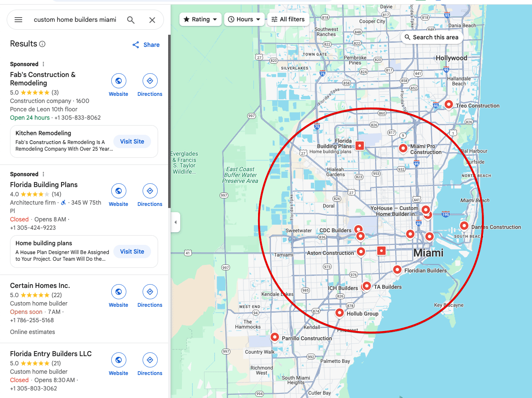Click the Share results link

click(x=146, y=45)
